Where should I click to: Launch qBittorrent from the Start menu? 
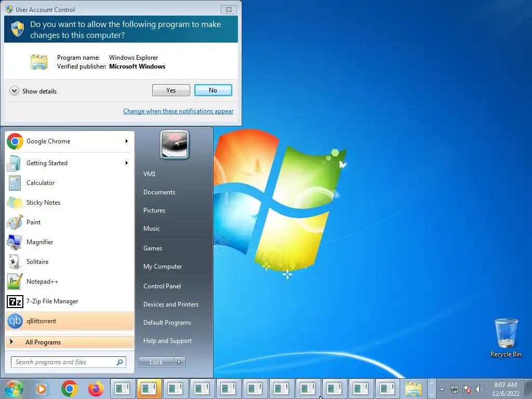click(x=70, y=321)
